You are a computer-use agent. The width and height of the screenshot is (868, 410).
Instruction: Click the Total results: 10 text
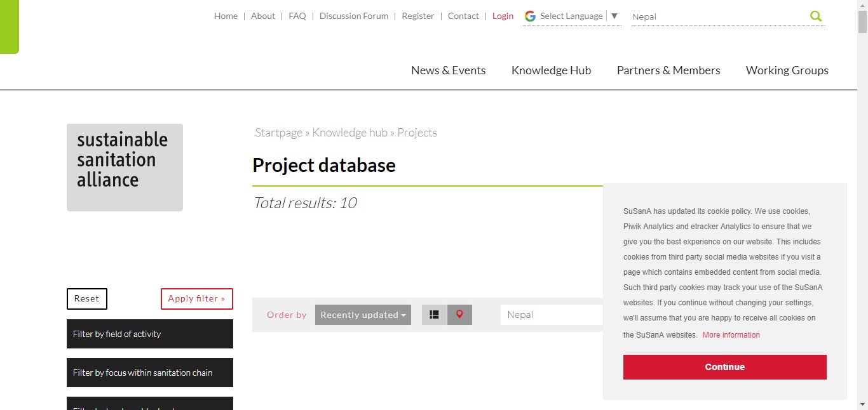305,203
